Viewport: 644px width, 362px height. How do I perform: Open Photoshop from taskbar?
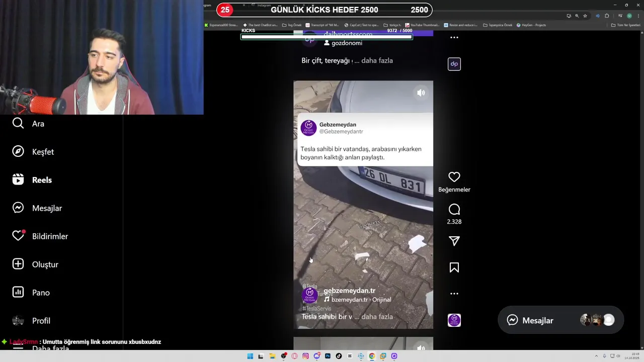pos(328,356)
